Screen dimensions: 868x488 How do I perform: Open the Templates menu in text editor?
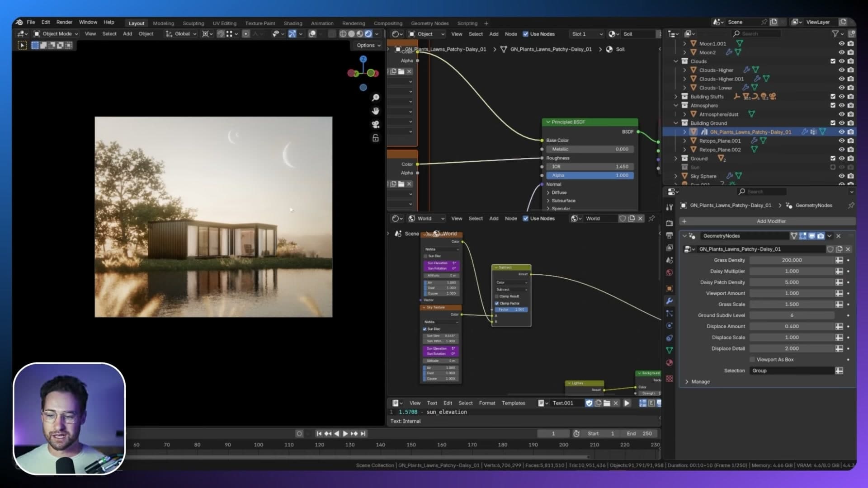pyautogui.click(x=513, y=403)
